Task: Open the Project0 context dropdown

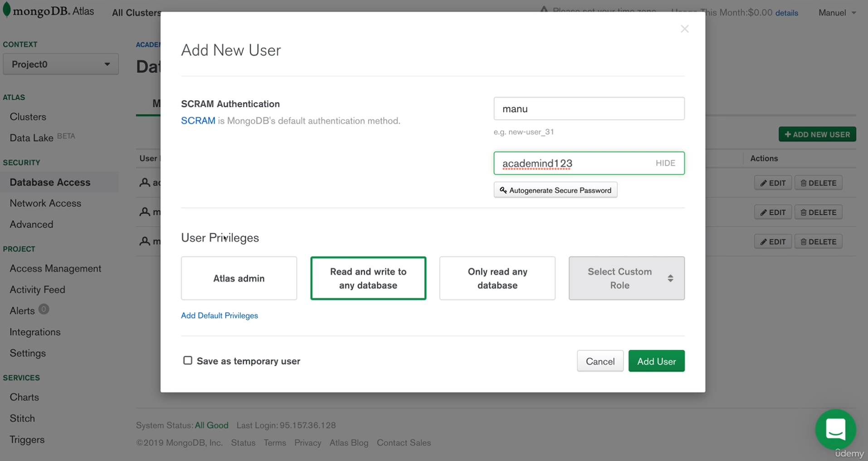Action: pos(61,64)
